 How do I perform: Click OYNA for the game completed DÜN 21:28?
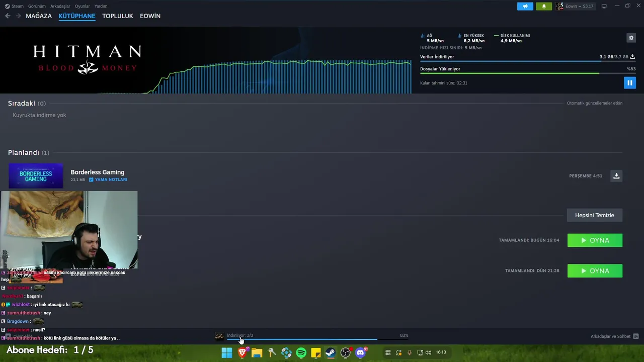click(x=595, y=271)
